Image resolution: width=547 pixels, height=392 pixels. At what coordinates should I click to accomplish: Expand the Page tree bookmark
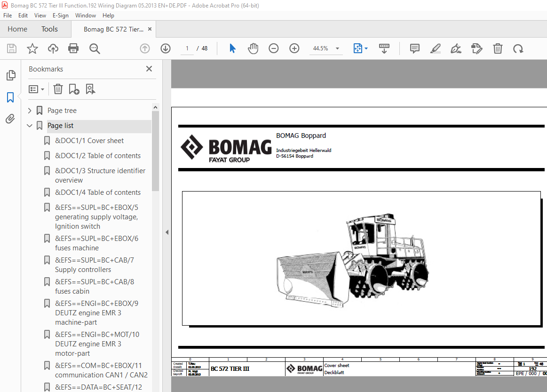tap(30, 111)
